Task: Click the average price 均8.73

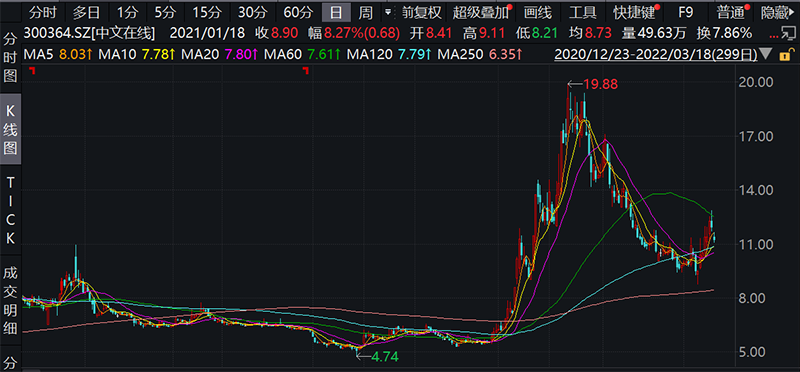Action: coord(590,34)
